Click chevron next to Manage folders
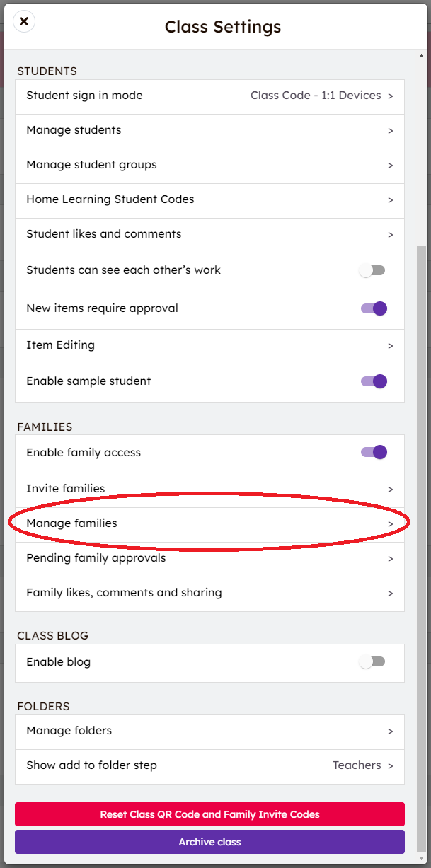Screen dimensions: 431x868 coord(390,731)
